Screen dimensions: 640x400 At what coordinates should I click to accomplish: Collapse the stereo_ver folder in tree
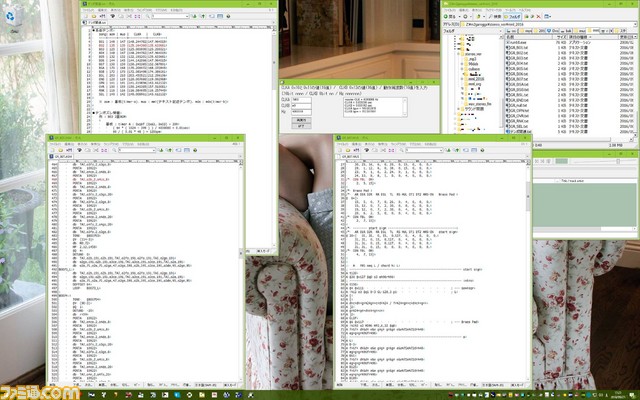[x=459, y=54]
